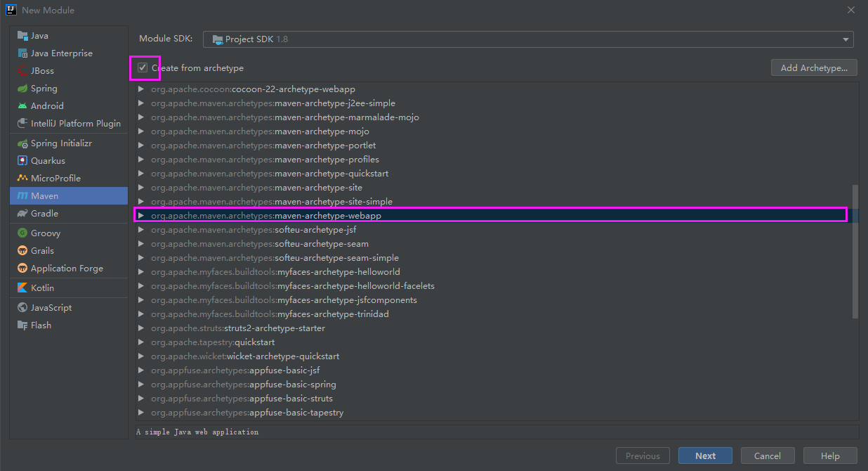Screen dimensions: 868x471
Task: Select the Grails icon
Action: point(22,251)
